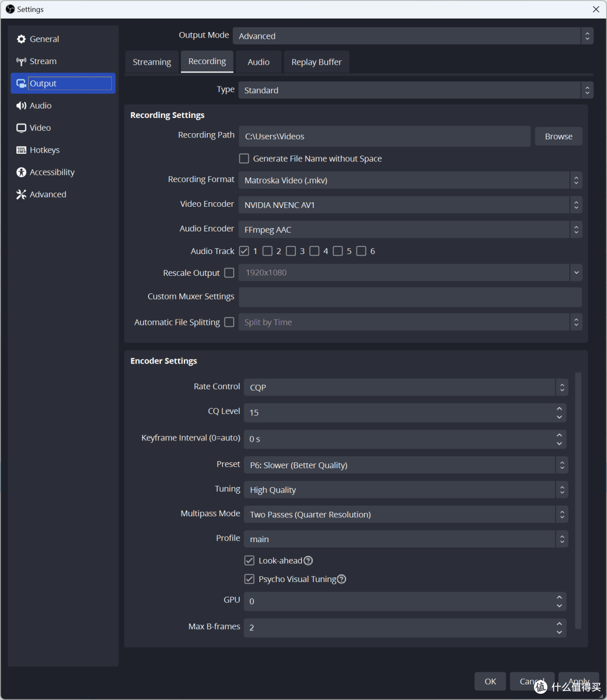Open the Recording Format dropdown
Viewport: 607px width, 700px height.
coord(410,180)
